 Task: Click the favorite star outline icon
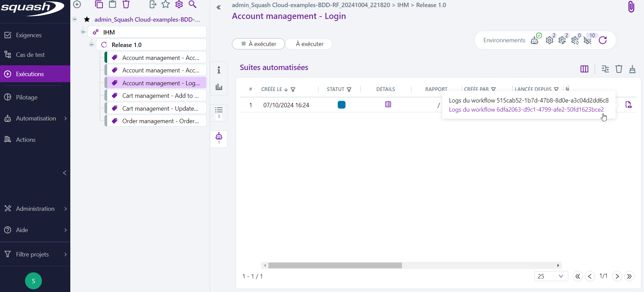[166, 4]
